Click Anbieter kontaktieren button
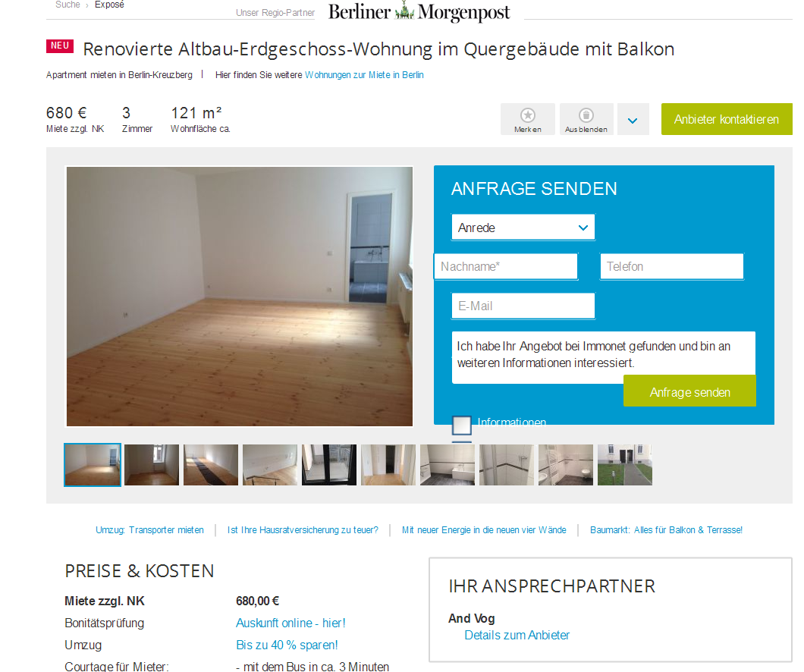Viewport: 804px width, 672px height. pos(727,119)
